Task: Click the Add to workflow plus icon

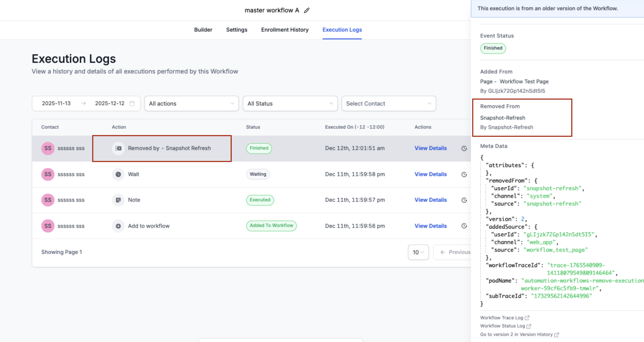Action: [x=118, y=226]
